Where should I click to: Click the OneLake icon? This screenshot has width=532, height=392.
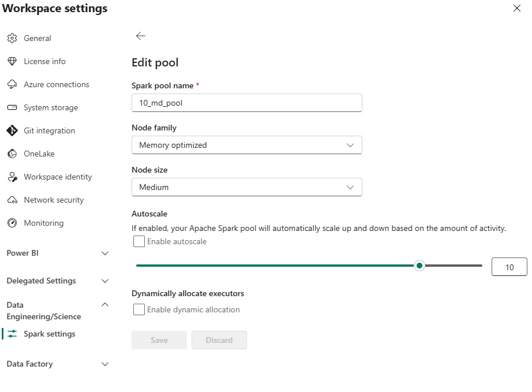pos(12,154)
